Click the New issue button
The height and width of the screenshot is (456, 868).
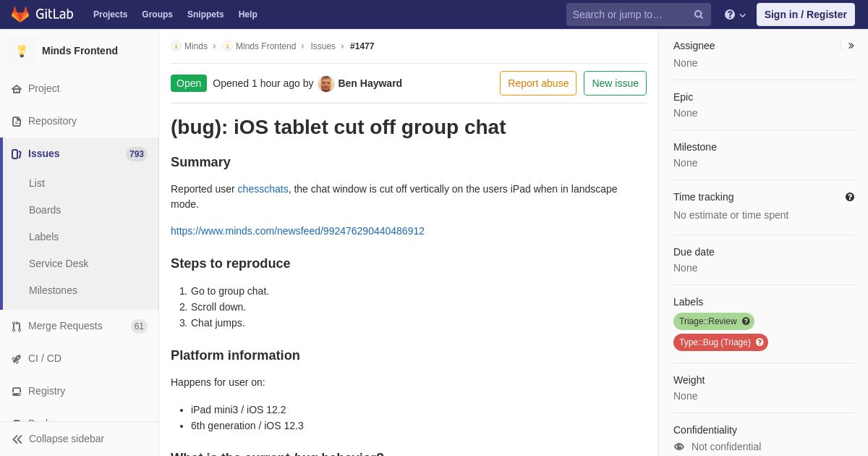[x=615, y=83]
